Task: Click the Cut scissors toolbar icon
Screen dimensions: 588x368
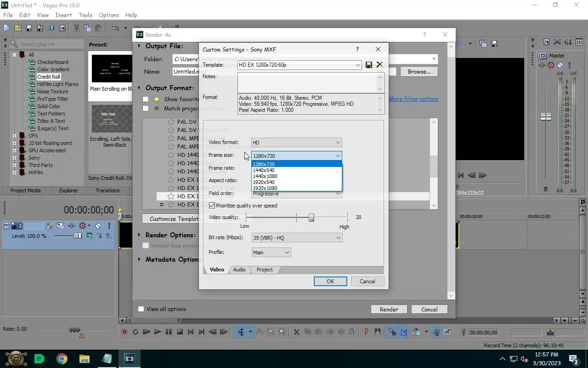Action: (76, 28)
